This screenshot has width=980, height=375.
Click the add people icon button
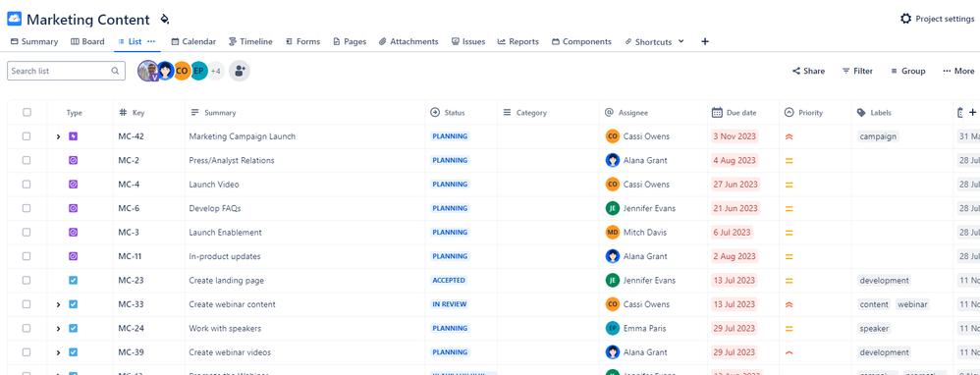click(x=240, y=72)
